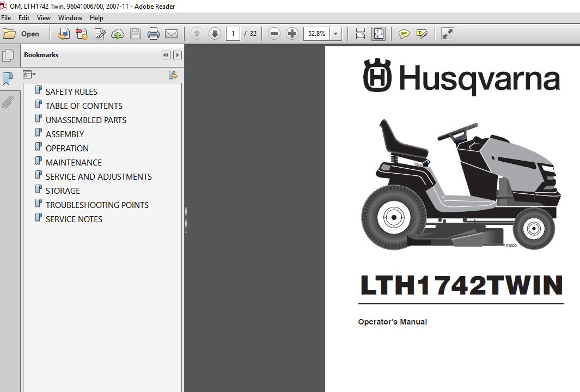
Task: Click the fit one full page icon
Action: [x=378, y=34]
